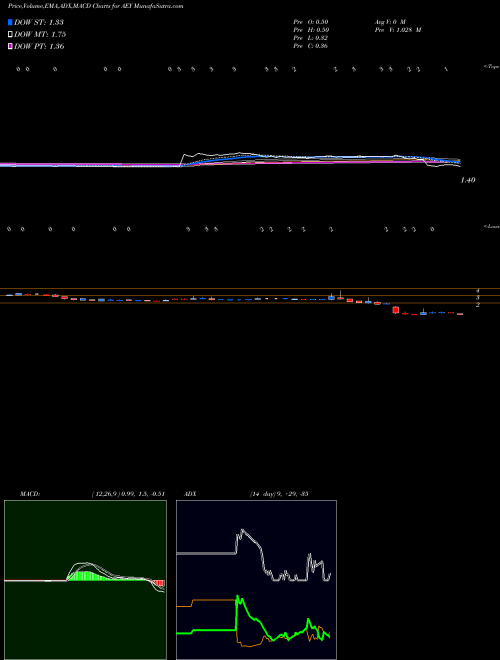Click the '<Lows' row label
Screen dimensions: 500x660
(x=492, y=226)
